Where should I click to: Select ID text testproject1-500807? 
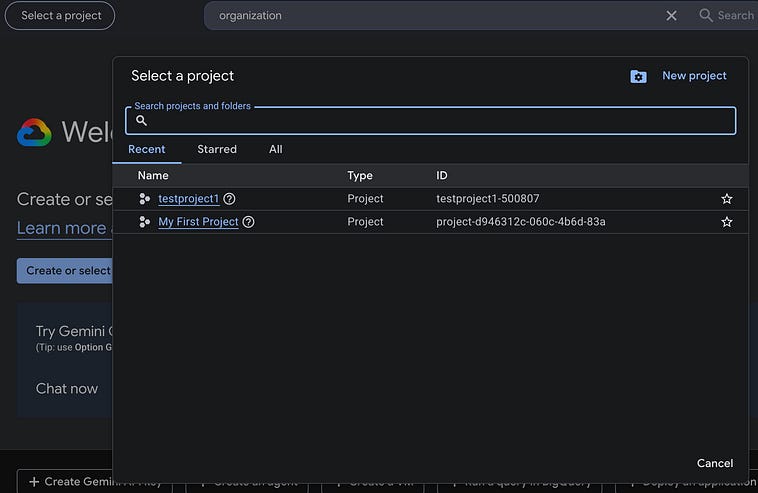point(487,199)
